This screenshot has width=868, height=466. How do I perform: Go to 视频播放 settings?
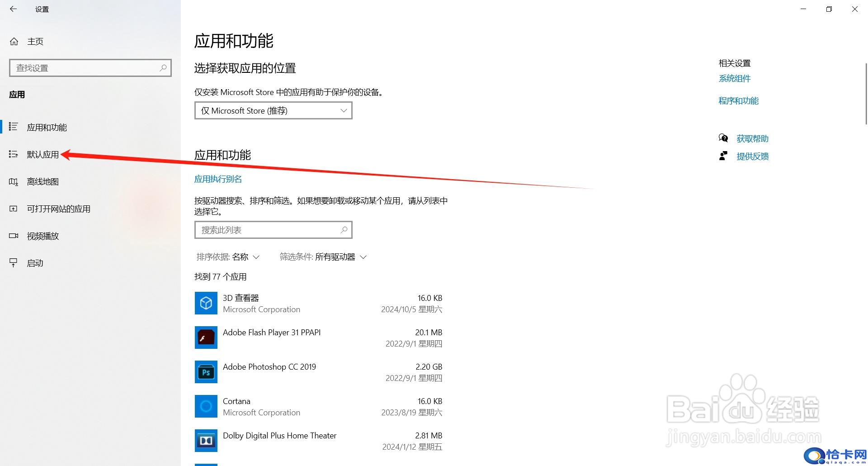pos(90,236)
